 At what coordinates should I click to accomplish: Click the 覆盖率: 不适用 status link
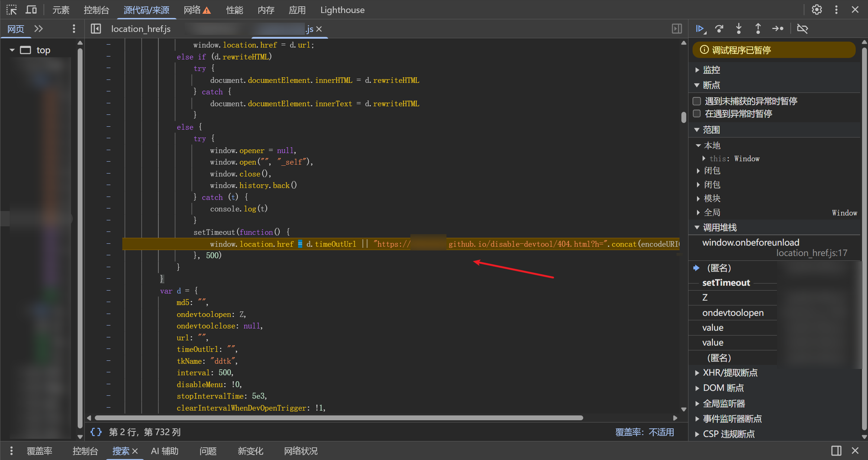645,432
